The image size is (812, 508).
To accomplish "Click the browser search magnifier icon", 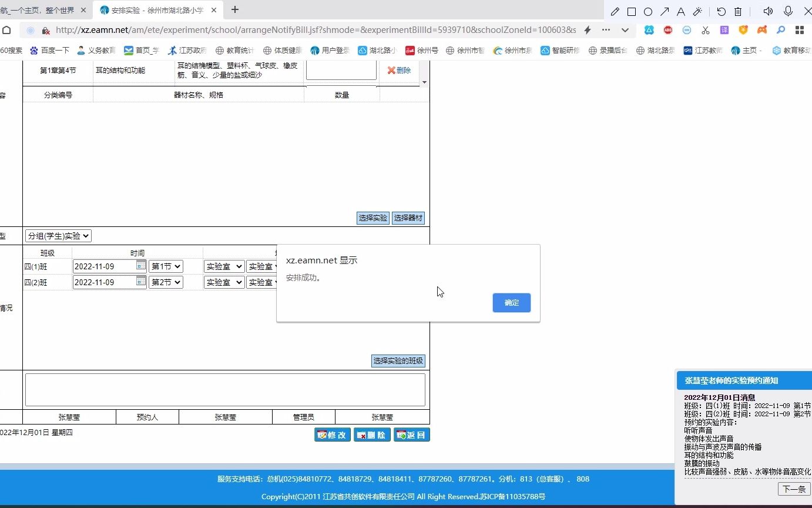I will [x=781, y=30].
